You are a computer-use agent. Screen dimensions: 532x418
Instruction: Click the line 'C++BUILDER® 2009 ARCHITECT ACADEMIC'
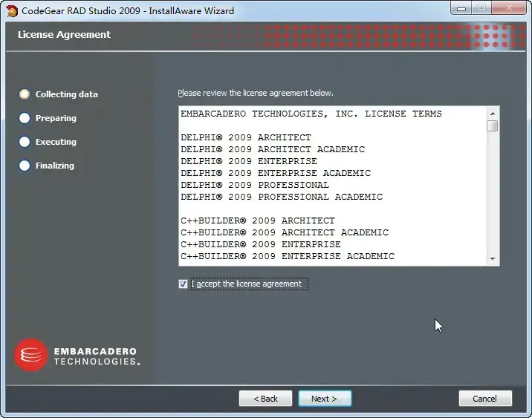tap(285, 232)
